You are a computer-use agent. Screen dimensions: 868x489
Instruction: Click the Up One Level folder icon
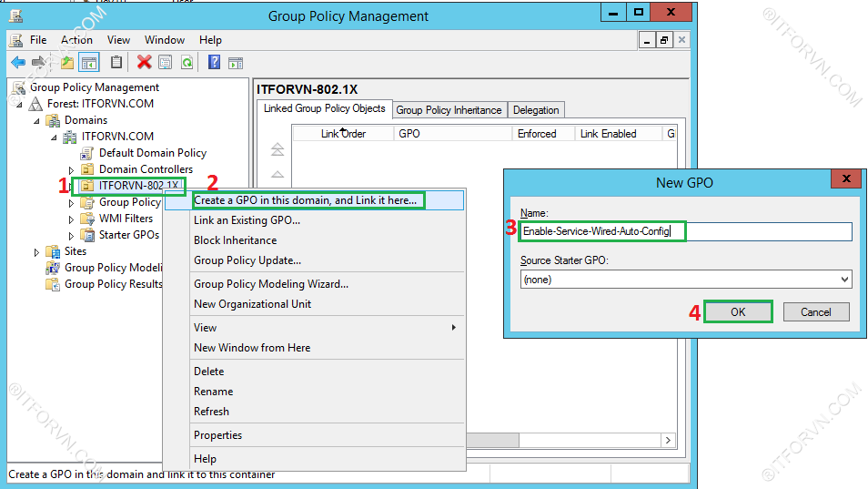pyautogui.click(x=66, y=62)
